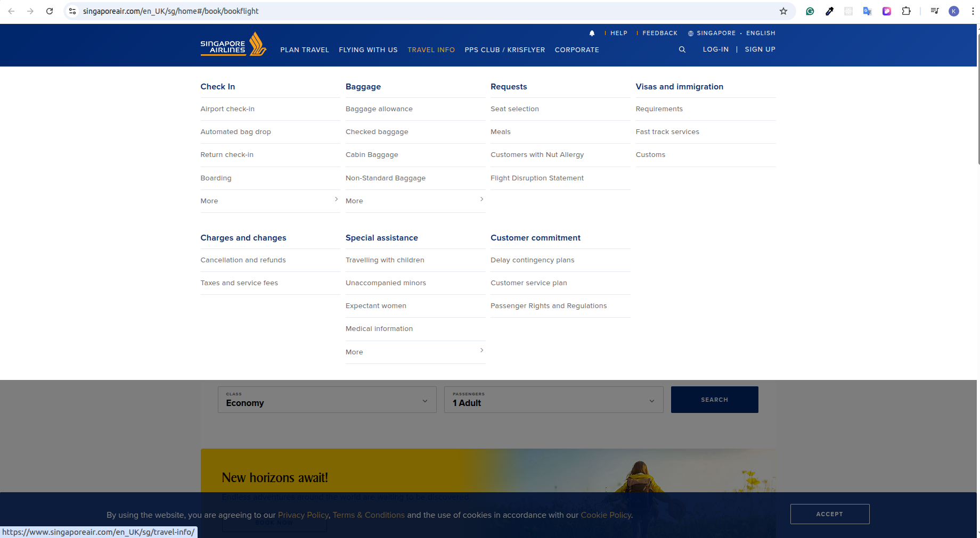Open the Class Economy dropdown
Screen dimensions: 980x538
click(327, 400)
